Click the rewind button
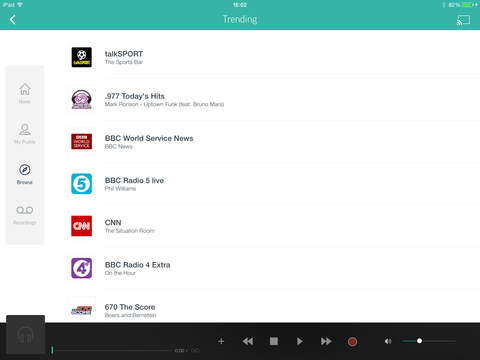The width and height of the screenshot is (480, 360). pos(248,341)
